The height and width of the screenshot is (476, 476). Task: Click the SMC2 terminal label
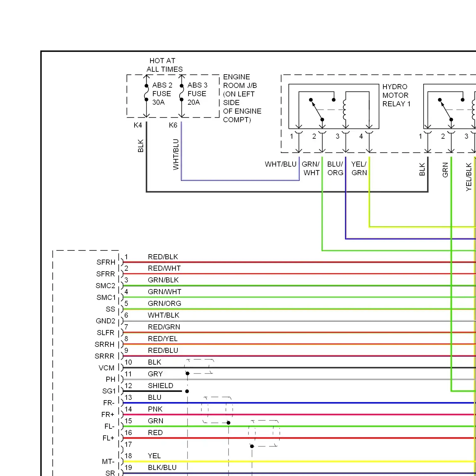(x=105, y=286)
